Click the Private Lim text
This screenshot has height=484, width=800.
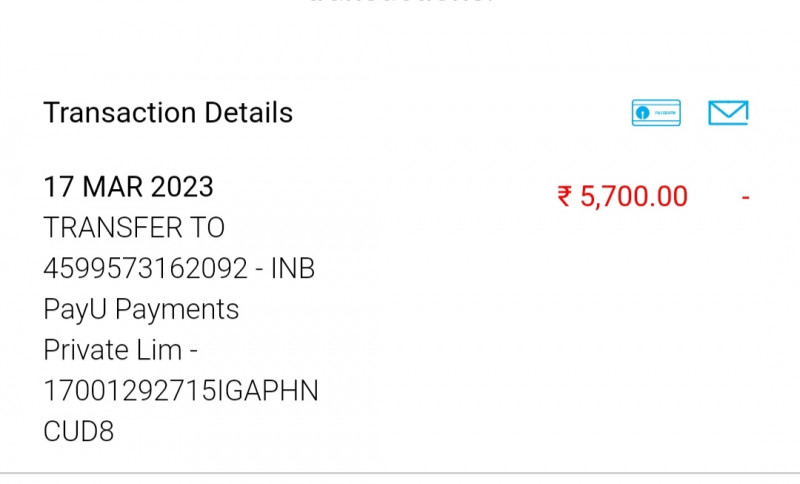[x=111, y=351]
